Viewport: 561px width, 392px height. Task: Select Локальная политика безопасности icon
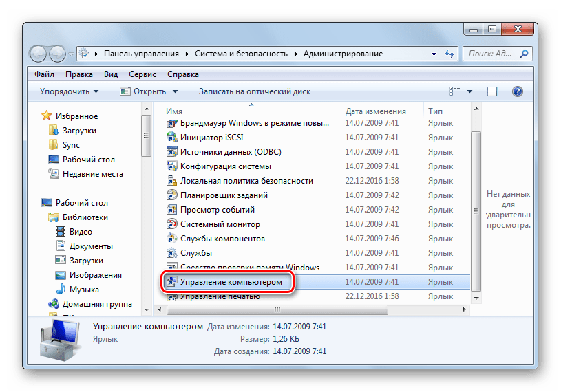[x=171, y=181]
